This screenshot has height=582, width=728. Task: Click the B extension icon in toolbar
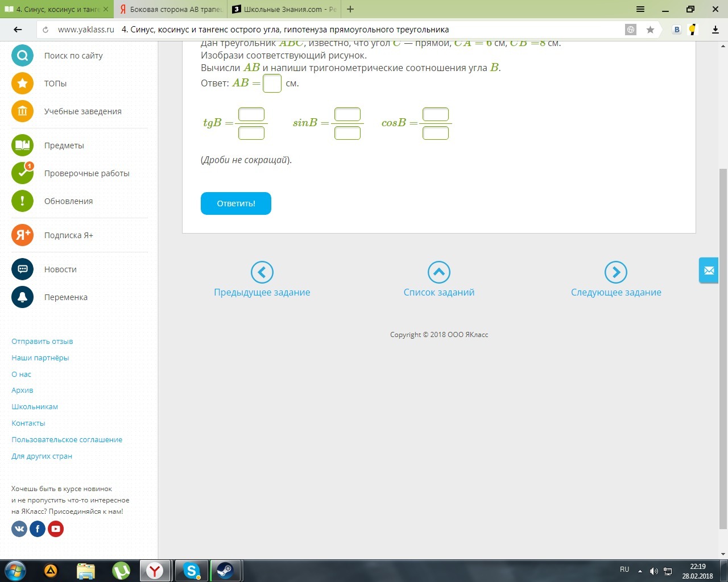[x=677, y=30]
